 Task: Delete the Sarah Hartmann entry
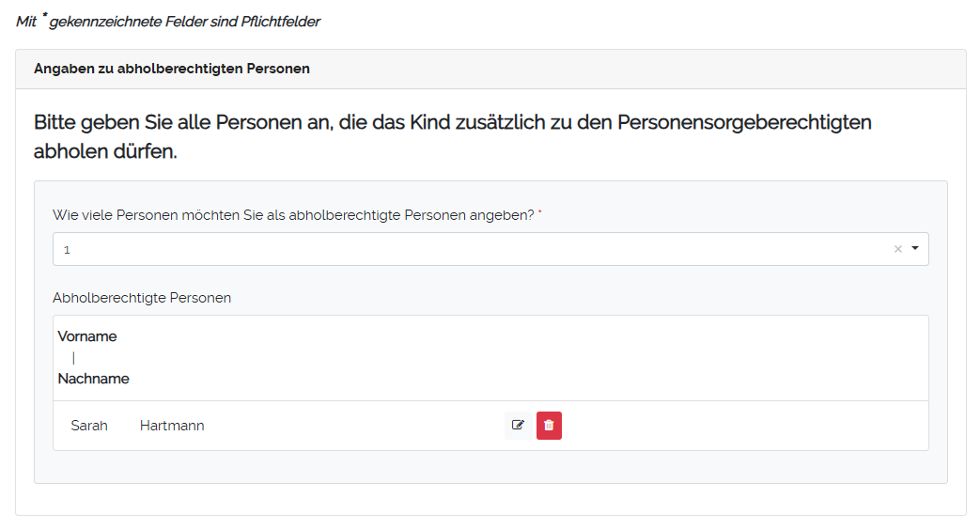[549, 426]
